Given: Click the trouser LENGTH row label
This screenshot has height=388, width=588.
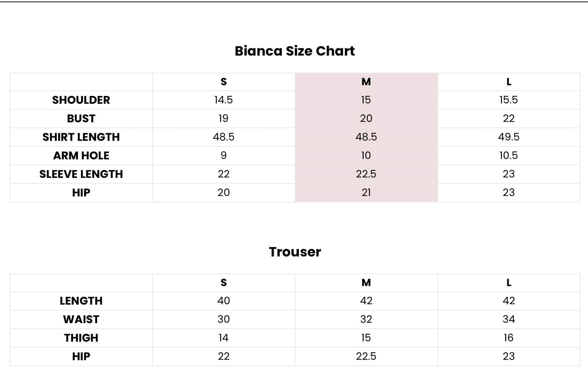Looking at the screenshot, I should [81, 301].
